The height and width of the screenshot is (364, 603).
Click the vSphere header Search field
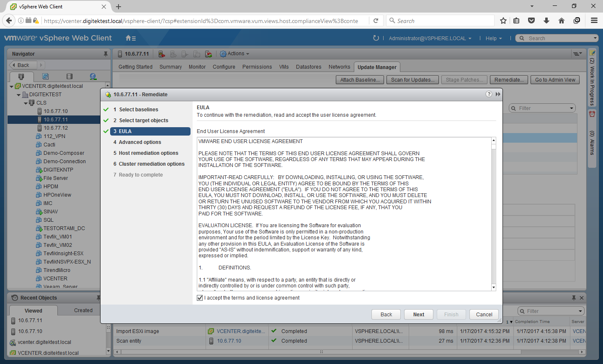557,38
